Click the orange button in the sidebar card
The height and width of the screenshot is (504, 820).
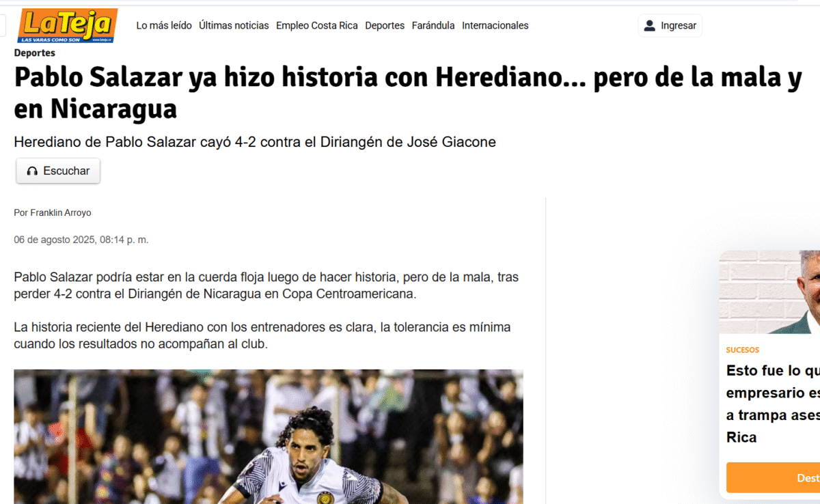click(x=773, y=477)
